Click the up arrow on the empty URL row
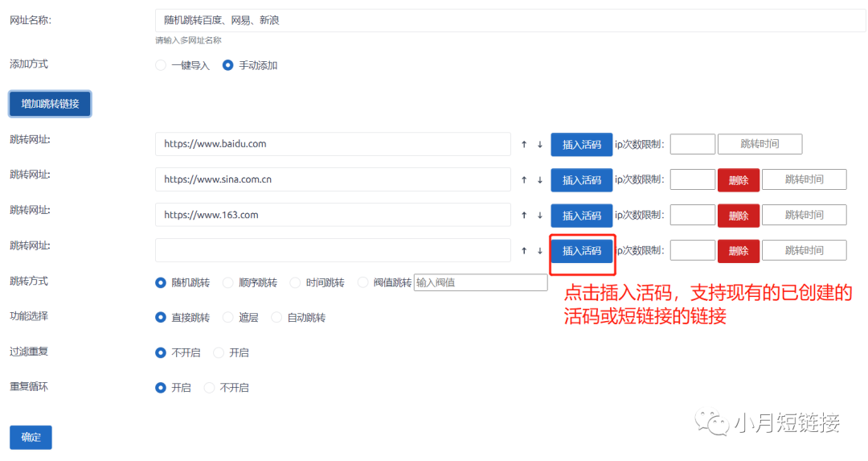Image resolution: width=868 pixels, height=461 pixels. 524,251
